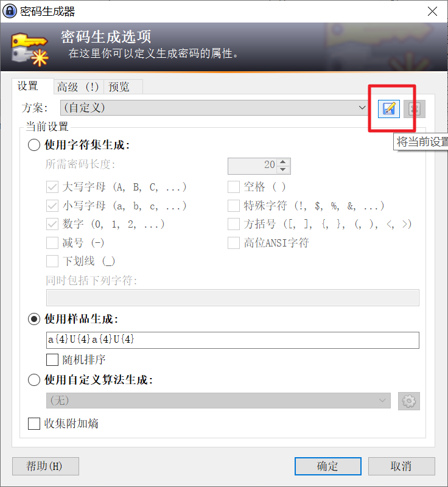Enable the 随机排序 checkbox
448x487 pixels.
click(52, 360)
